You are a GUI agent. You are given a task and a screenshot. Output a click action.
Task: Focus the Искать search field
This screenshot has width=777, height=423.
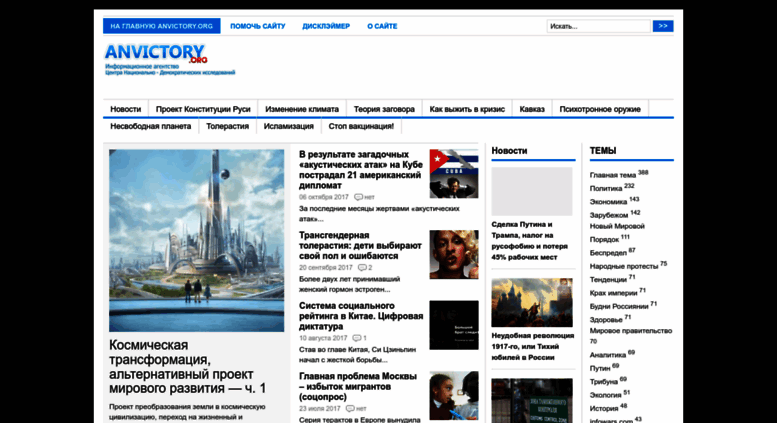pos(599,26)
